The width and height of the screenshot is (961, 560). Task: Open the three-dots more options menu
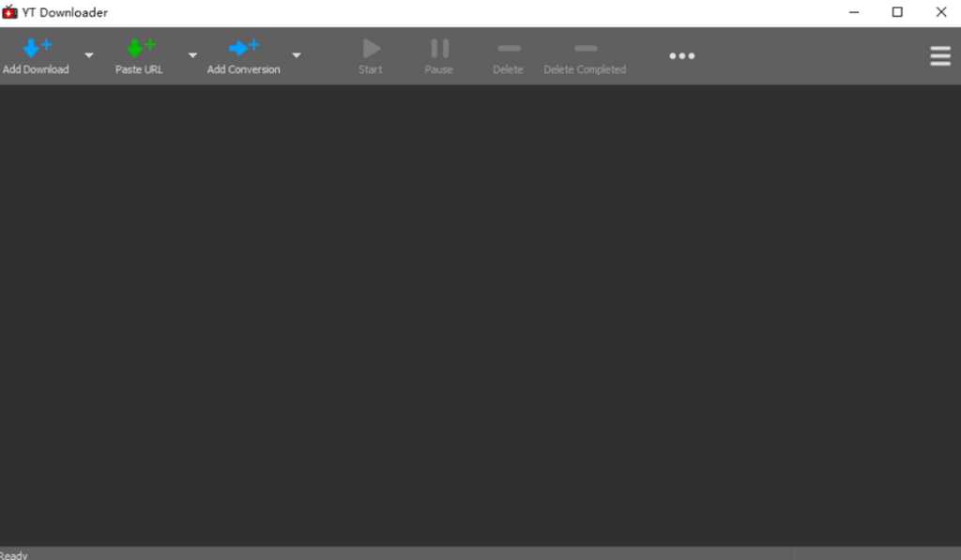[682, 56]
